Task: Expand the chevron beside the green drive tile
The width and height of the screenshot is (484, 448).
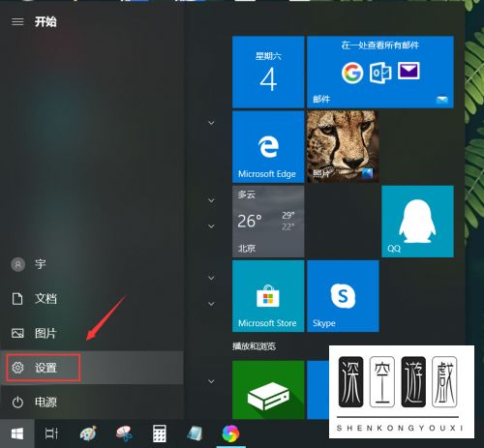Action: [211, 381]
